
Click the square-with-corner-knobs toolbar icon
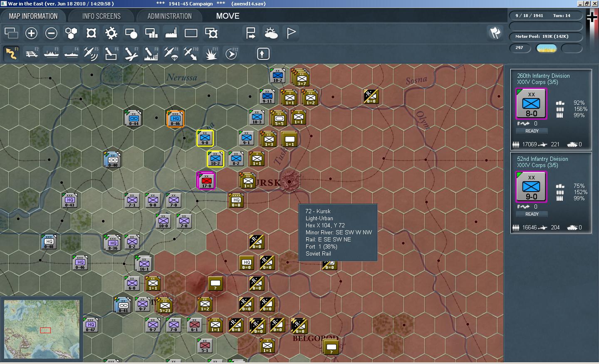(x=91, y=33)
